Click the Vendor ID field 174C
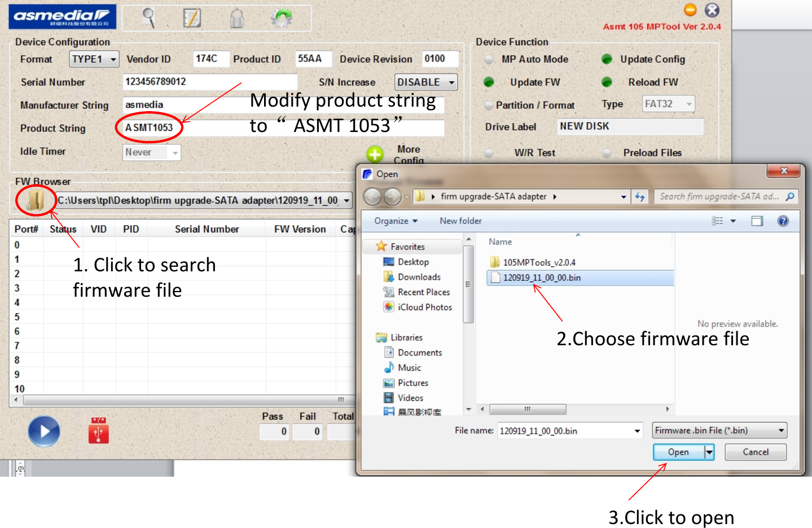 [211, 59]
